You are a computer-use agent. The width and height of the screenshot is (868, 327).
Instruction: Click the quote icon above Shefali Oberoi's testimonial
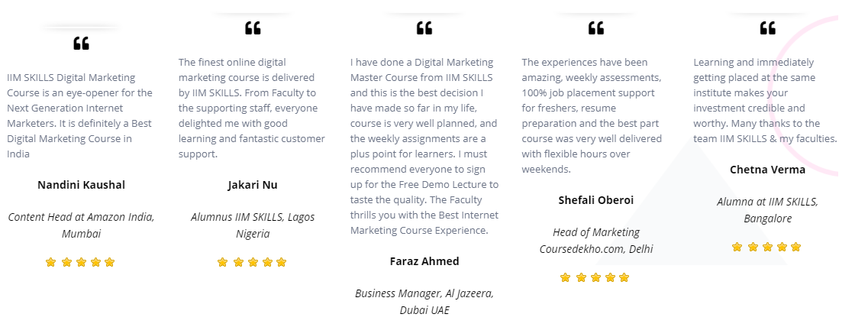coord(596,28)
